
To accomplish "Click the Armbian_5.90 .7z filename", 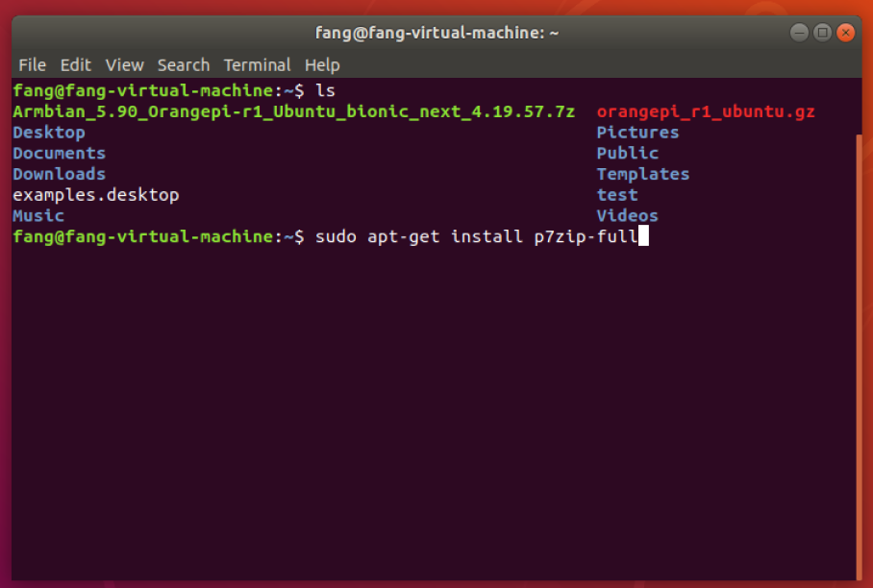I will pyautogui.click(x=293, y=111).
